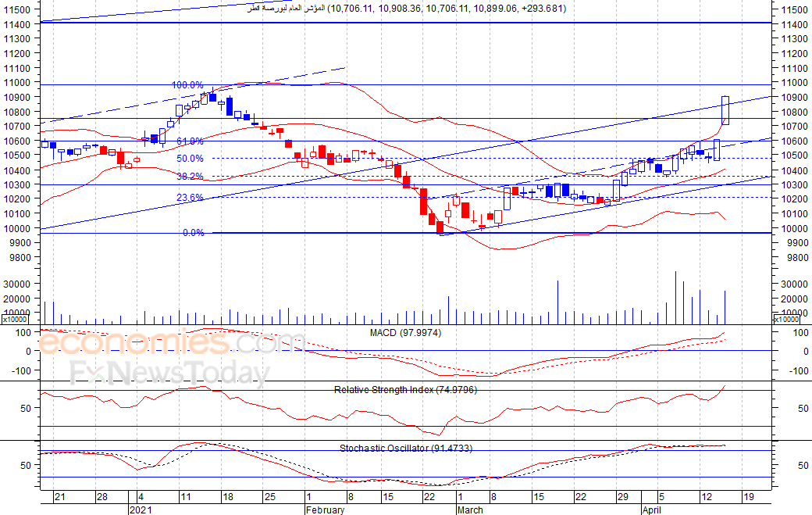
Task: Click the 23.6% Fibonacci retracement label
Action: (x=190, y=198)
